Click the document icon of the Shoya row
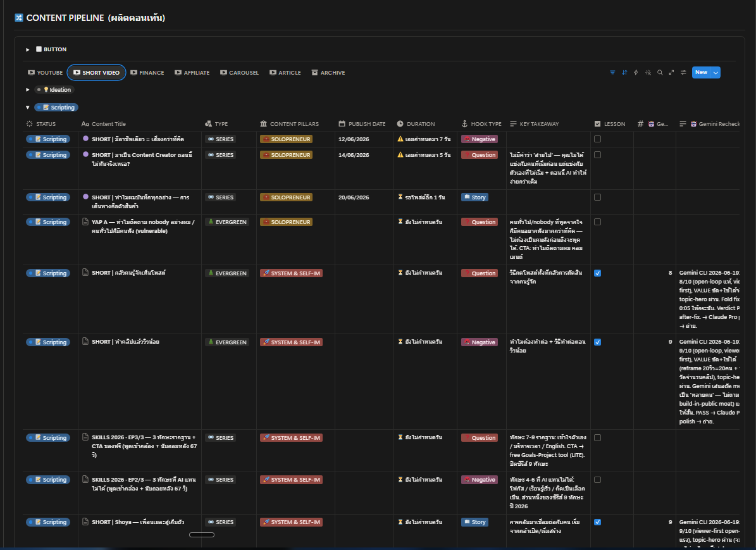Image resolution: width=756 pixels, height=550 pixels. [85, 522]
